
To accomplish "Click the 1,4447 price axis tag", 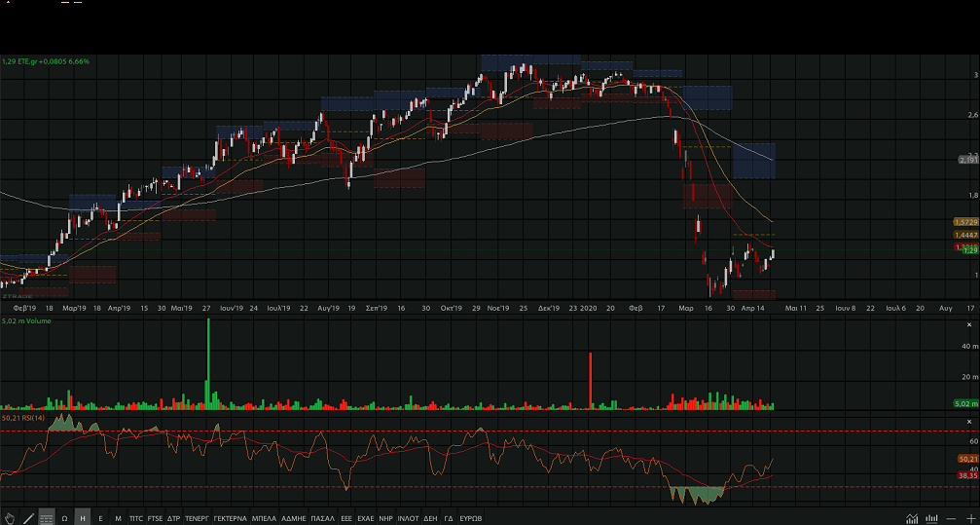I will (x=965, y=235).
